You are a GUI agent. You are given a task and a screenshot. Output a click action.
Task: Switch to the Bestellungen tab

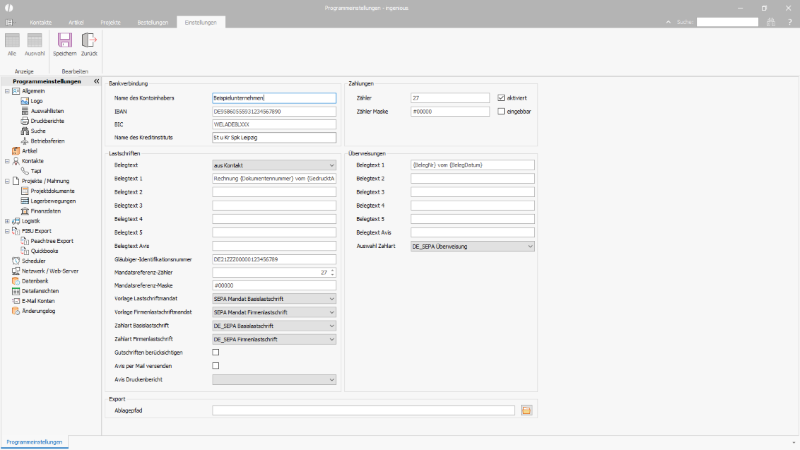tap(153, 22)
